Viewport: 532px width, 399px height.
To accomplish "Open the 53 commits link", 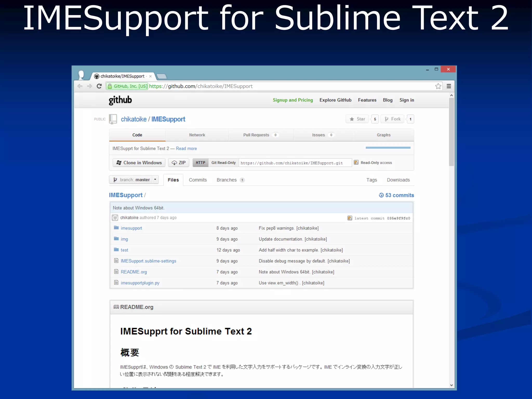I will point(396,195).
